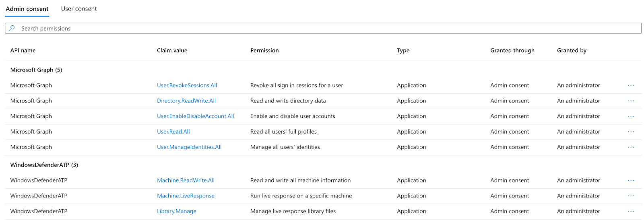The height and width of the screenshot is (220, 644).
Task: Click Admin consent cell in User.ManageIdentities.All row
Action: 510,147
